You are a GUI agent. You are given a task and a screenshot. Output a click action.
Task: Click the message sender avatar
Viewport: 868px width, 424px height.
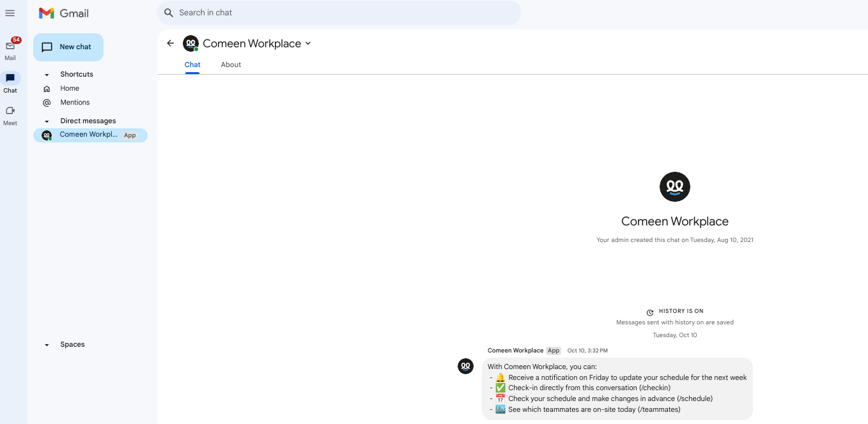pos(466,366)
